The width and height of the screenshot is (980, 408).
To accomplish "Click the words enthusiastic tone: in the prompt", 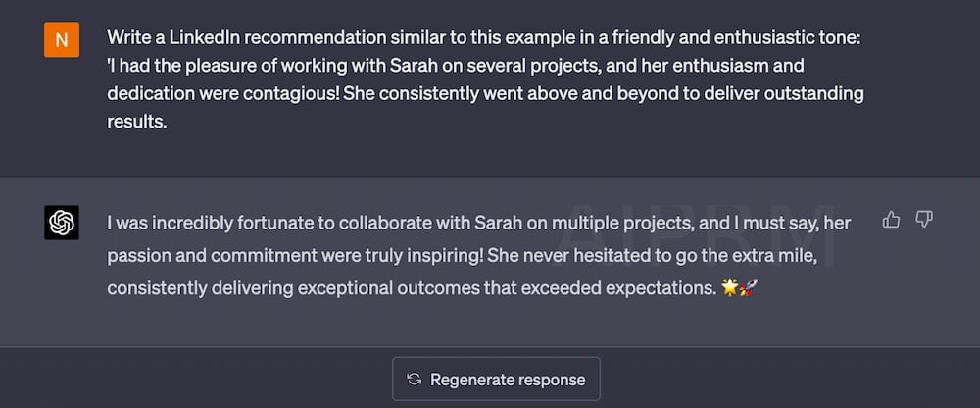I will 788,37.
